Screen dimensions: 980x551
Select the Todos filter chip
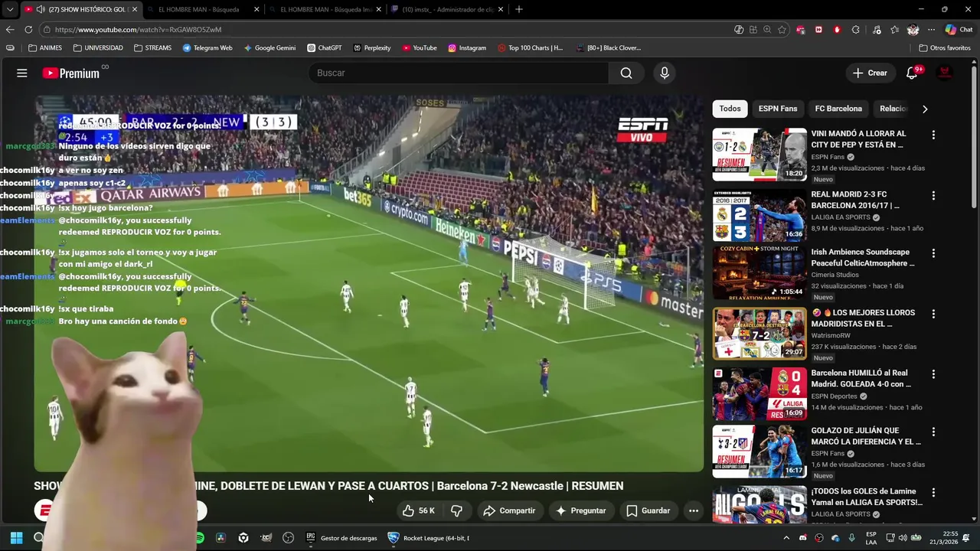tap(730, 109)
